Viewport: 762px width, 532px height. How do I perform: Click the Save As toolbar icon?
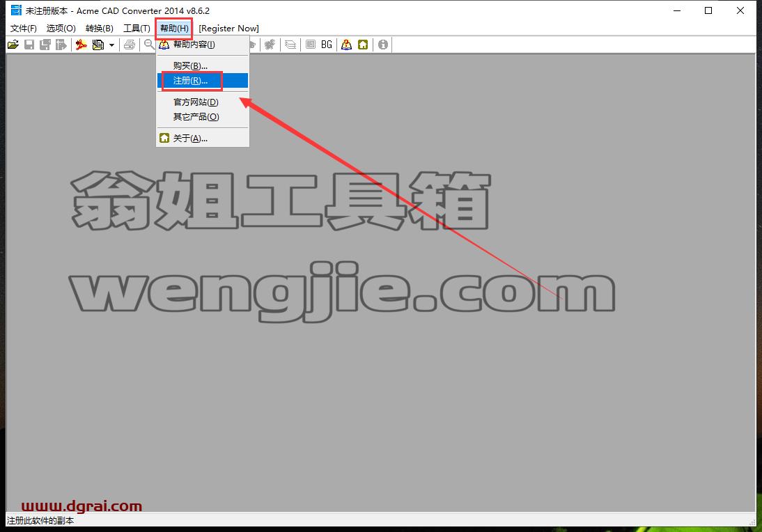45,45
